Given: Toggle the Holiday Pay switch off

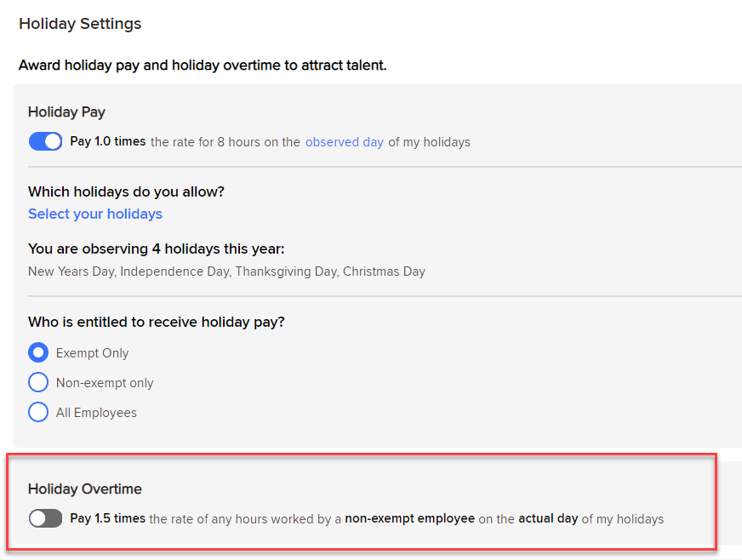Looking at the screenshot, I should point(45,141).
